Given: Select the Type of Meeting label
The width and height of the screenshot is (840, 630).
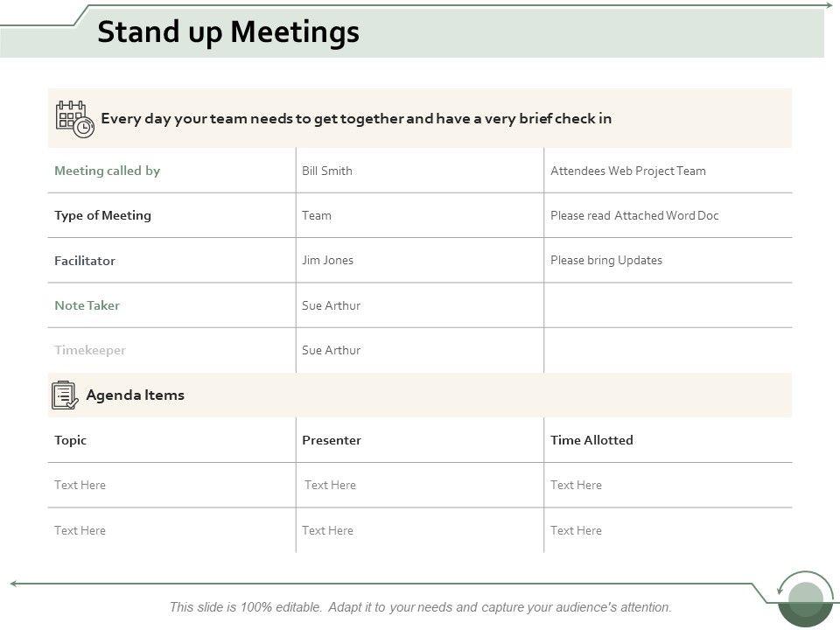Looking at the screenshot, I should [102, 215].
